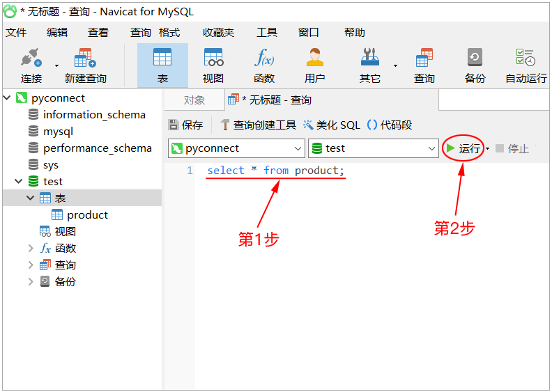Expand the 查询 node in tree
552x392 pixels.
click(31, 265)
